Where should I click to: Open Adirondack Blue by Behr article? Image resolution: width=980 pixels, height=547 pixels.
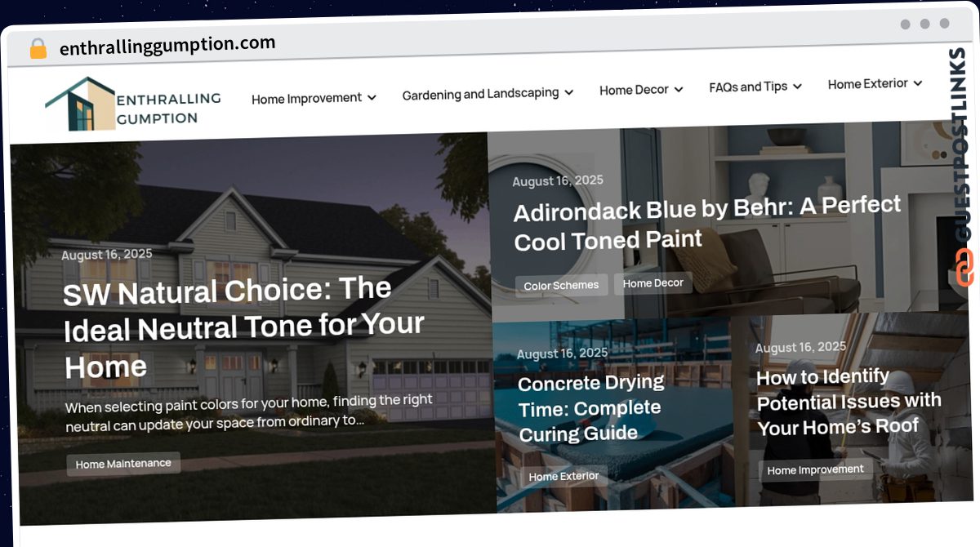pyautogui.click(x=707, y=222)
